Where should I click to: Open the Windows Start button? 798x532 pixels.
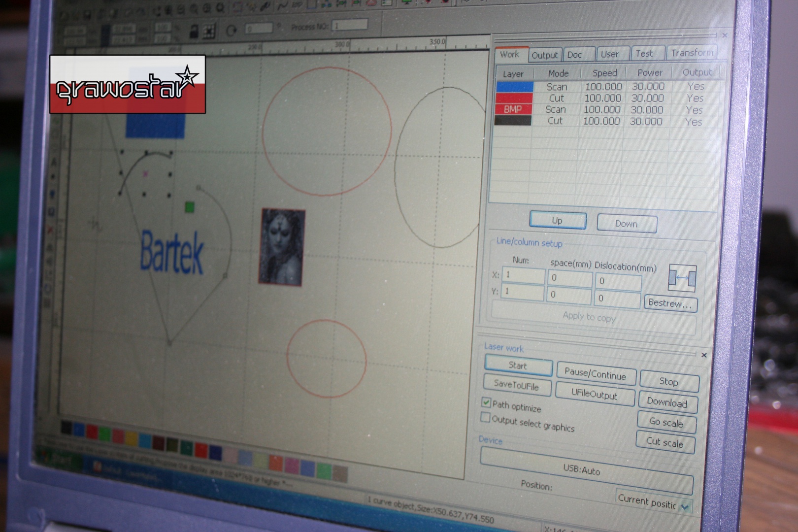click(58, 459)
